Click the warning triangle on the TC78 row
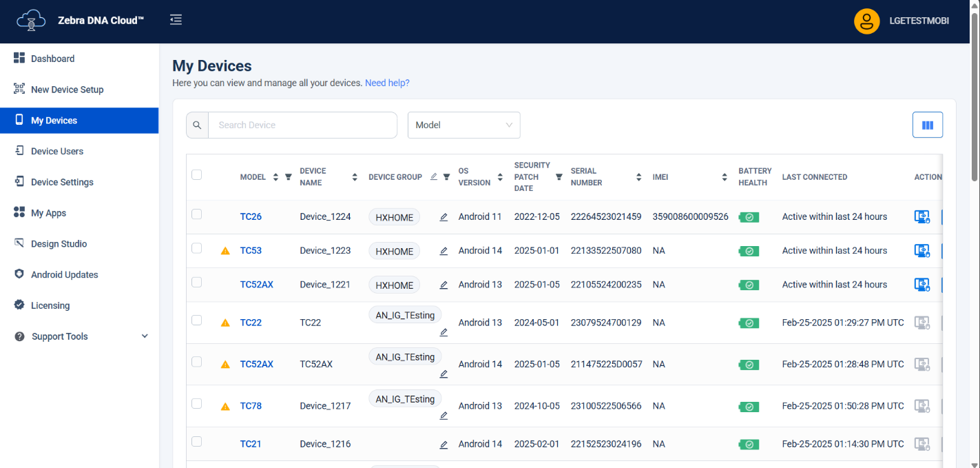This screenshot has height=468, width=980. point(225,407)
